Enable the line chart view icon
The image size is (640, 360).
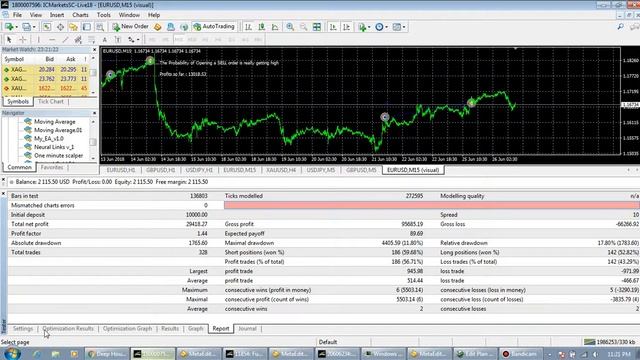pyautogui.click(x=275, y=27)
